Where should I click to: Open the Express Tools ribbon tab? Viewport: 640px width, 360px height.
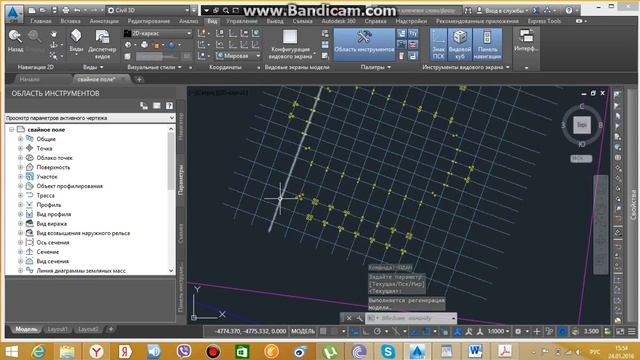click(544, 21)
